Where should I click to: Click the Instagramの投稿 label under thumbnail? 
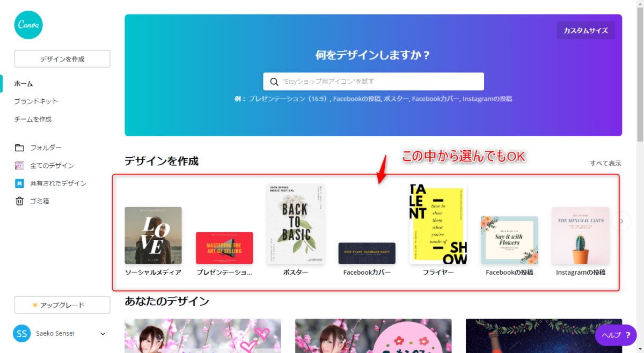coord(581,273)
